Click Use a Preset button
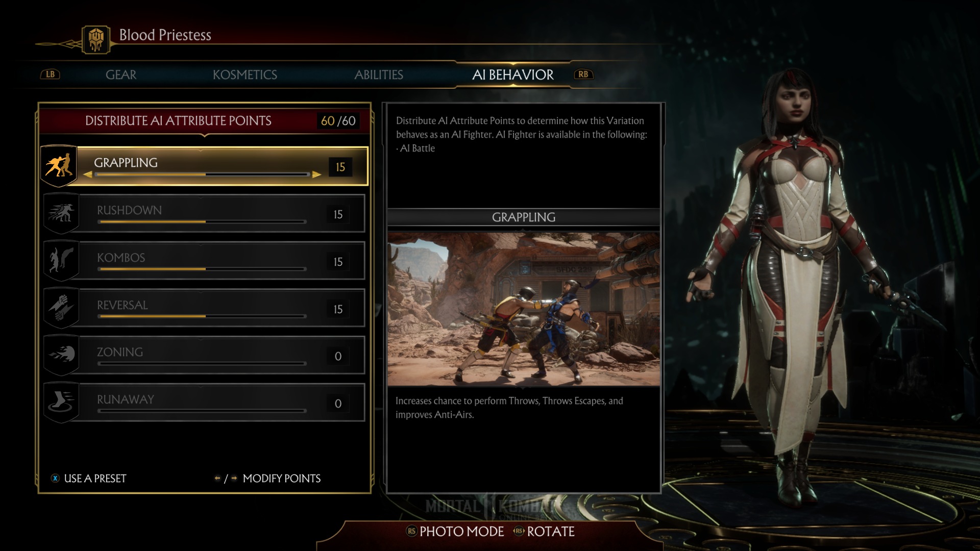The image size is (980, 551). point(89,479)
